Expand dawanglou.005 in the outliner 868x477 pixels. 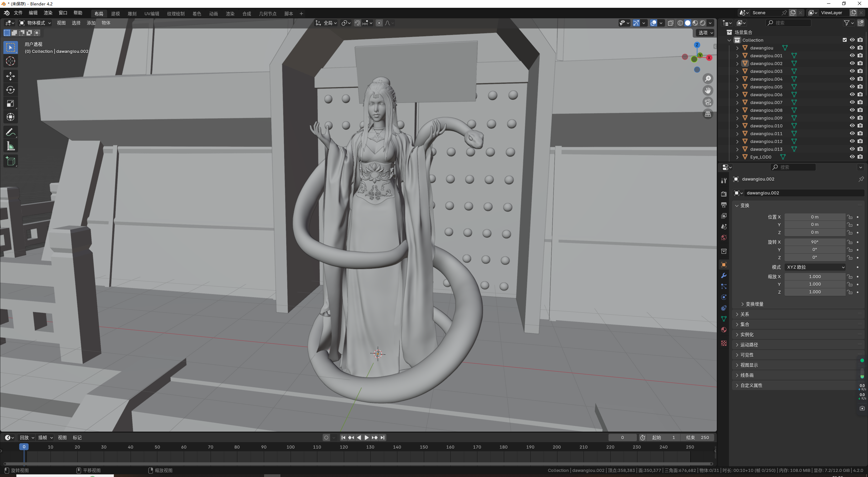tap(737, 87)
